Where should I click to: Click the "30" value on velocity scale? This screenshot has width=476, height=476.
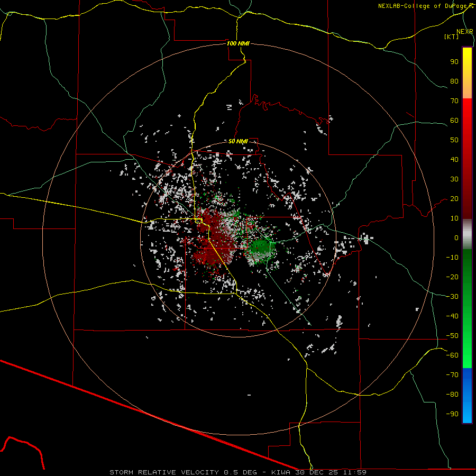point(454,179)
